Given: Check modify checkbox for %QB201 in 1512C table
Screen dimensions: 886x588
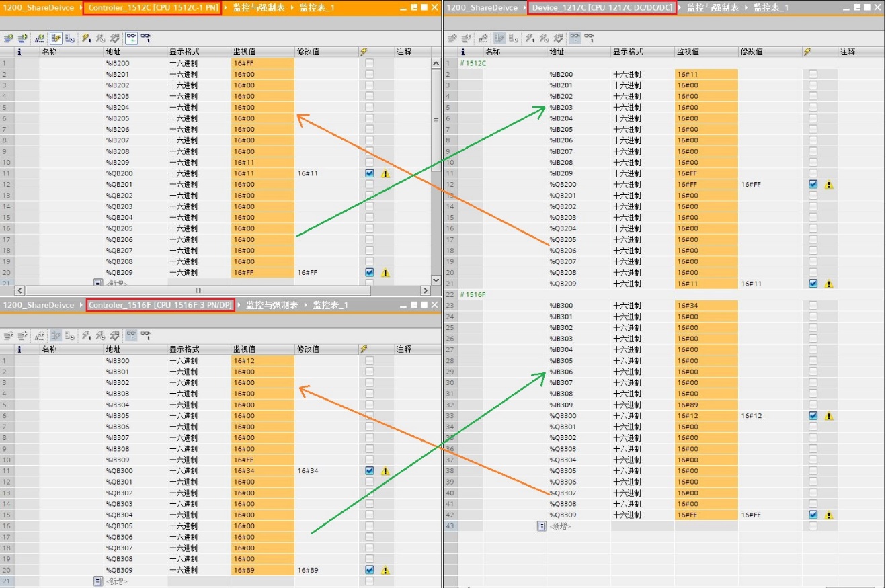Looking at the screenshot, I should coord(370,184).
